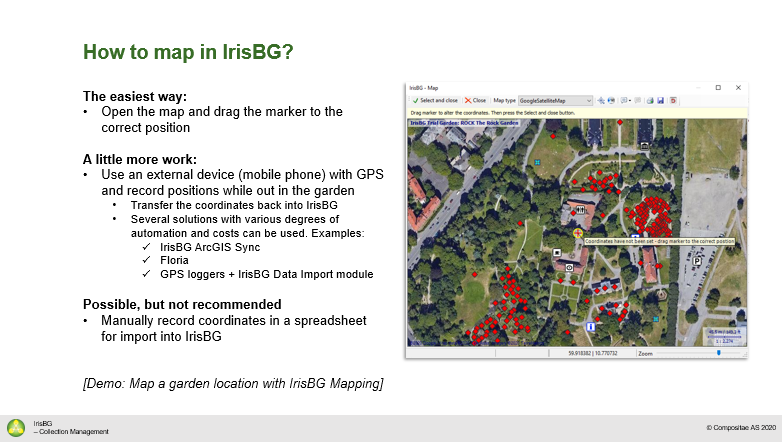Click the cyan square marker on upper lawn

coord(537,162)
